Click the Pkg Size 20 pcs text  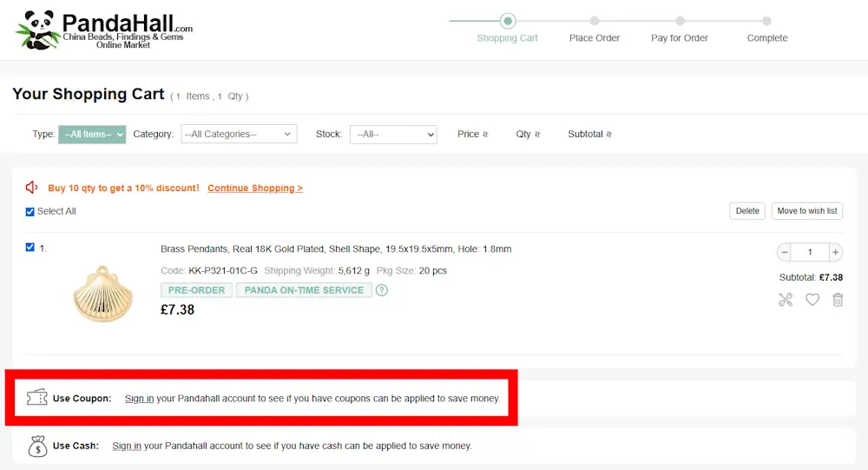411,270
